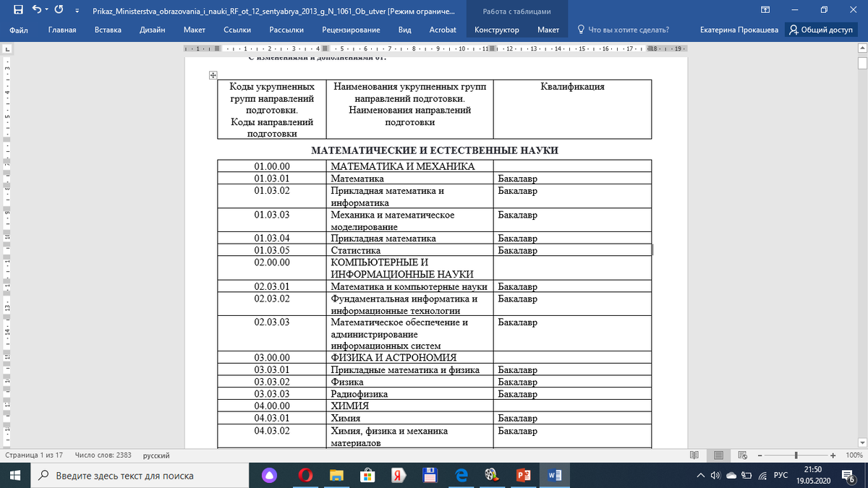Click 'ФИЗИКА И АСТРОНОМИЯ' cell
The image size is (868, 488).
point(409,357)
